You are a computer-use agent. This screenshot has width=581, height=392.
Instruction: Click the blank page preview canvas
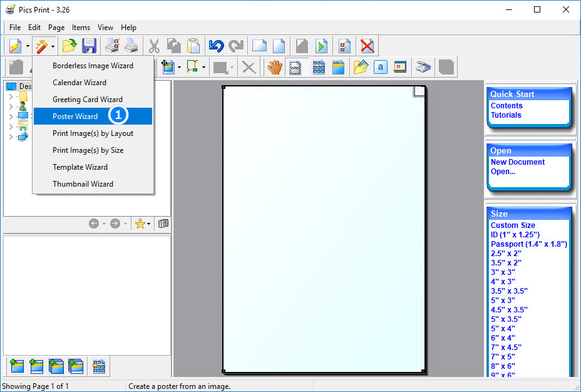click(x=324, y=229)
